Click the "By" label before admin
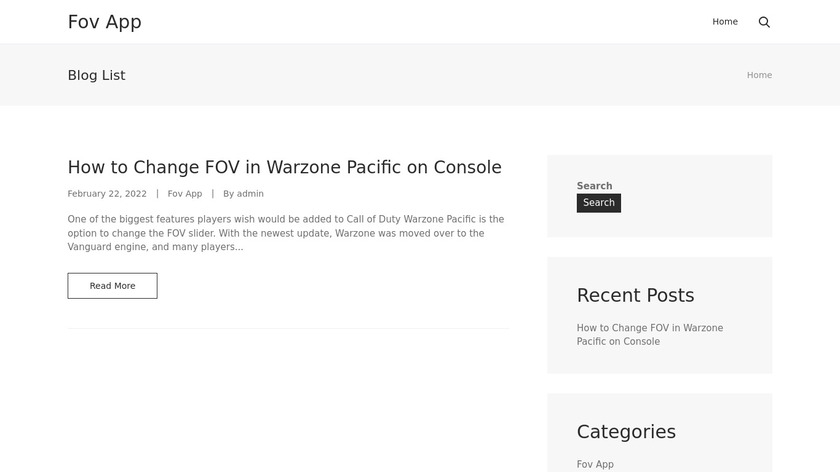 (229, 194)
